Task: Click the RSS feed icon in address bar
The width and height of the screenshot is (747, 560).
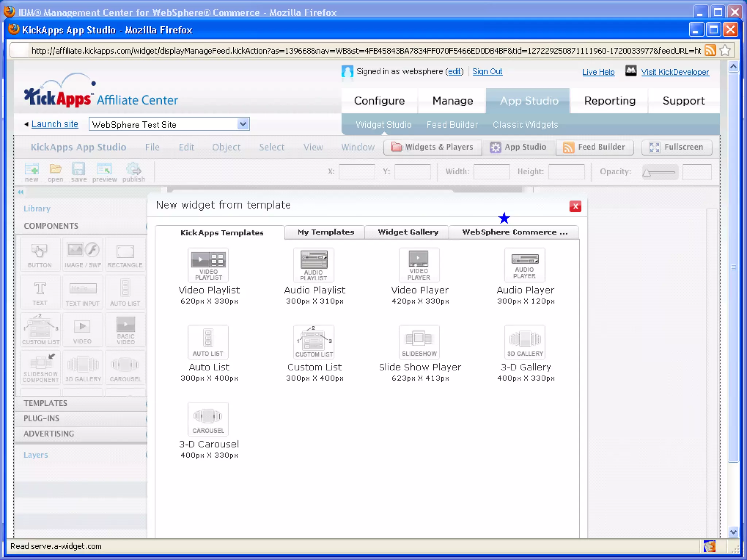Action: coord(710,50)
